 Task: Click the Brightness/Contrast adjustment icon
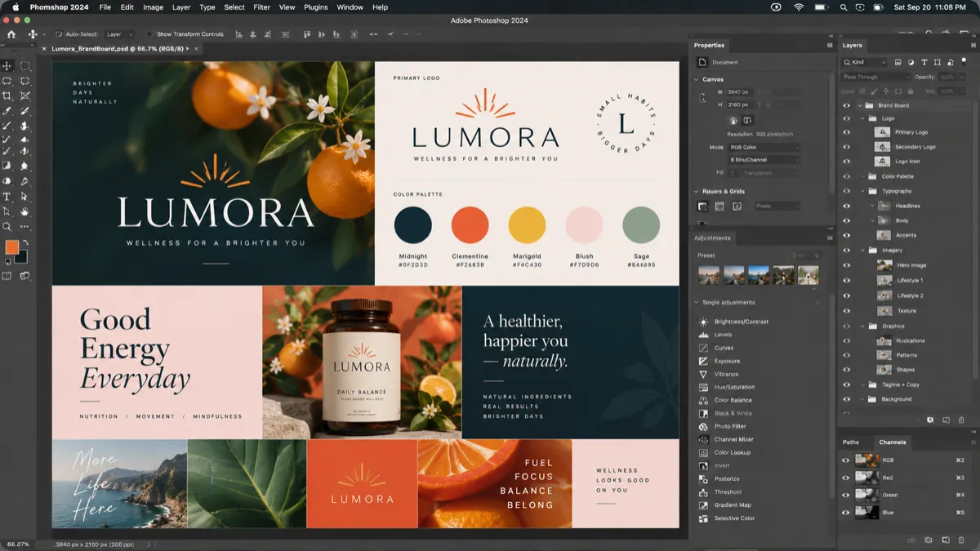[x=703, y=322]
